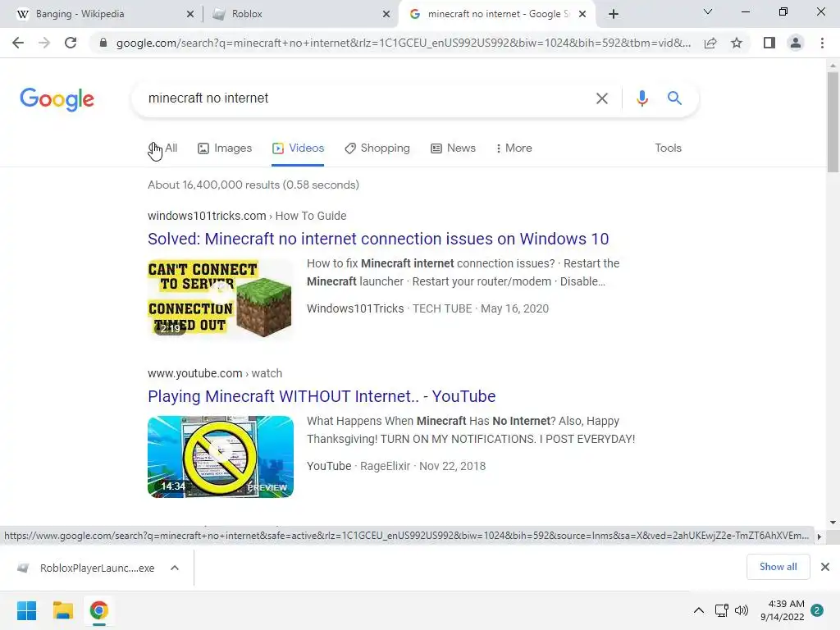Switch to the Images results tab
This screenshot has height=630, width=840.
click(225, 148)
